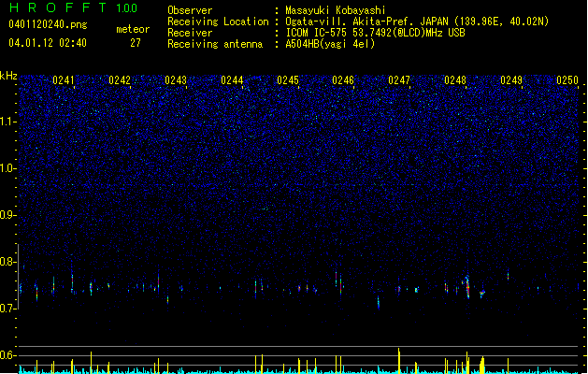Screen dimensions: 588x374
Task: Click the 'Receiving Location' label
Action: (218, 22)
